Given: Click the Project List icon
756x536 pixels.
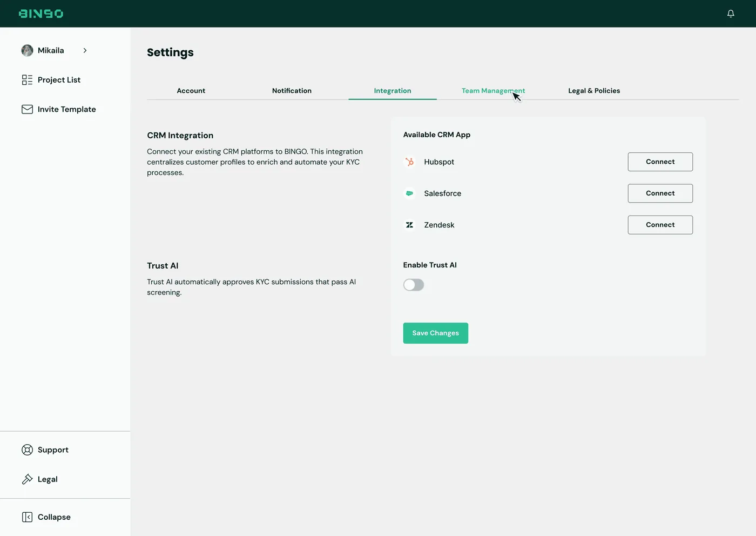Looking at the screenshot, I should pos(27,80).
